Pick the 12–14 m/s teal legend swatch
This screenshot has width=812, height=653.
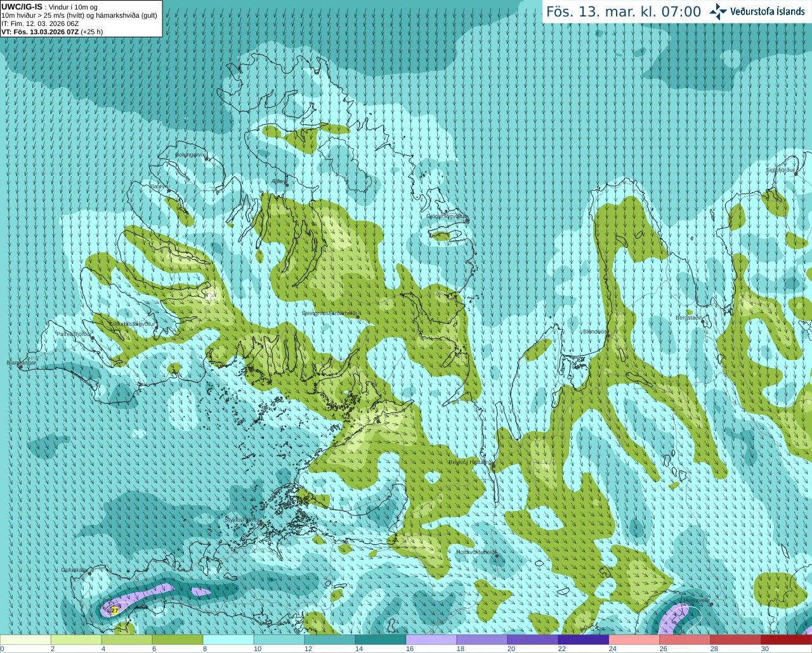point(330,640)
